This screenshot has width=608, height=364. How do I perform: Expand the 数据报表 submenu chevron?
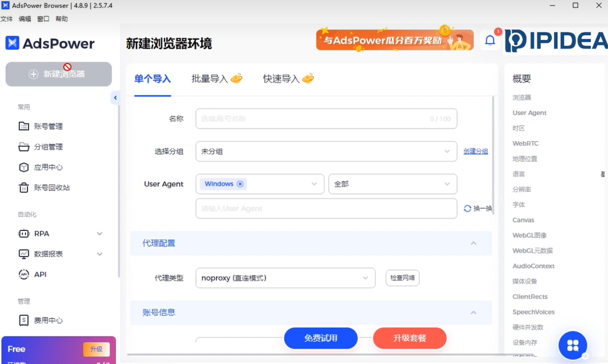pyautogui.click(x=100, y=254)
